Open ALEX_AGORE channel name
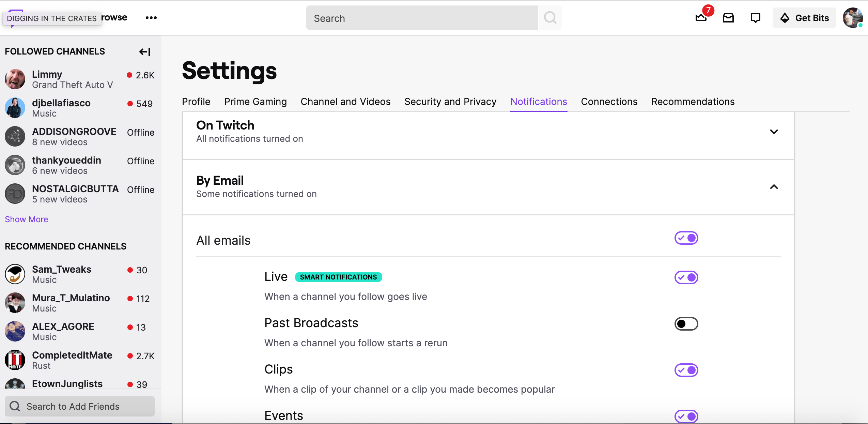Screen dimensions: 868x424 63,327
